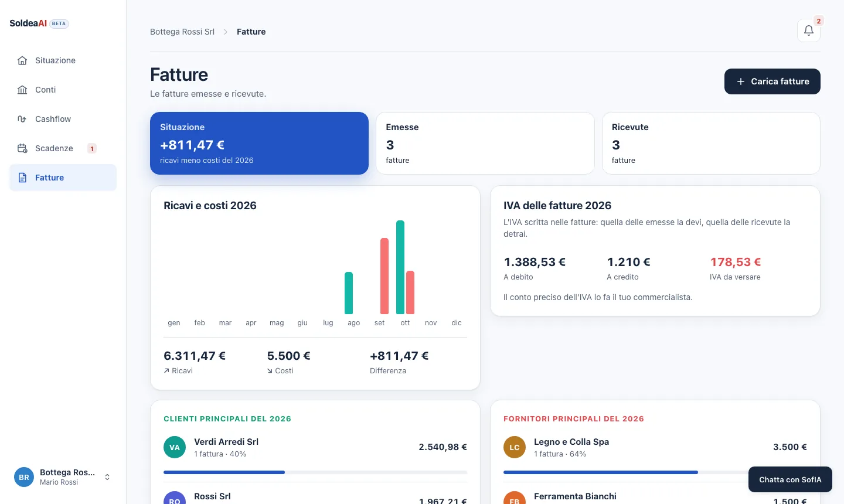Click the Costi down-arrow icon

click(270, 371)
